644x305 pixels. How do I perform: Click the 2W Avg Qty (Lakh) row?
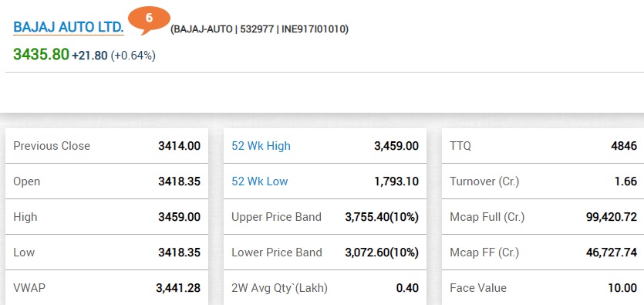pyautogui.click(x=325, y=288)
